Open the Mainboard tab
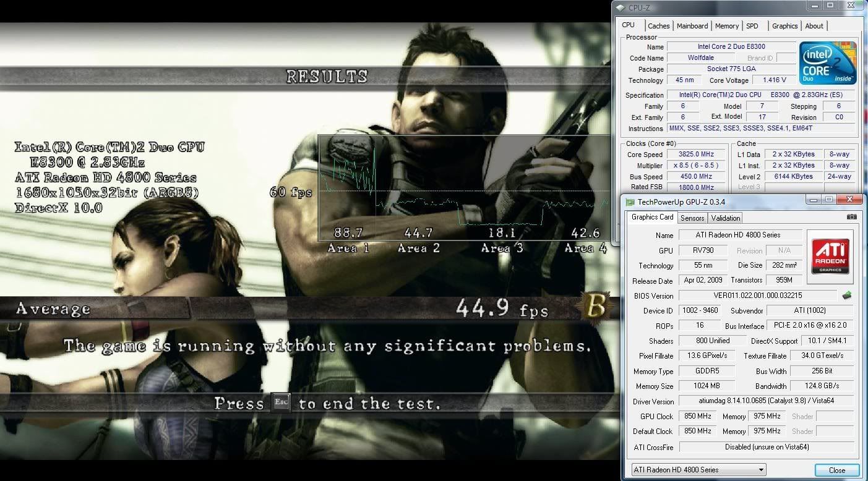 692,26
